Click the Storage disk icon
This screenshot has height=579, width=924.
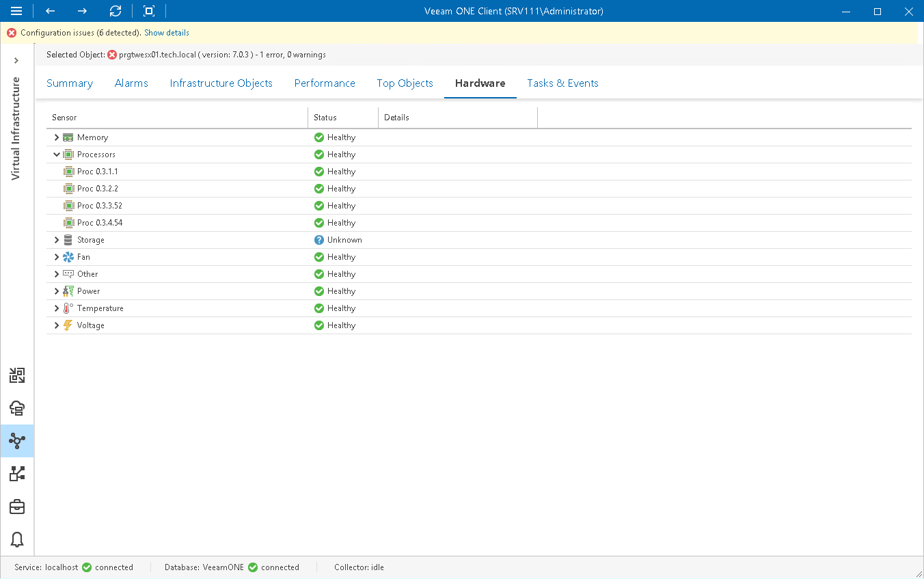pyautogui.click(x=68, y=240)
